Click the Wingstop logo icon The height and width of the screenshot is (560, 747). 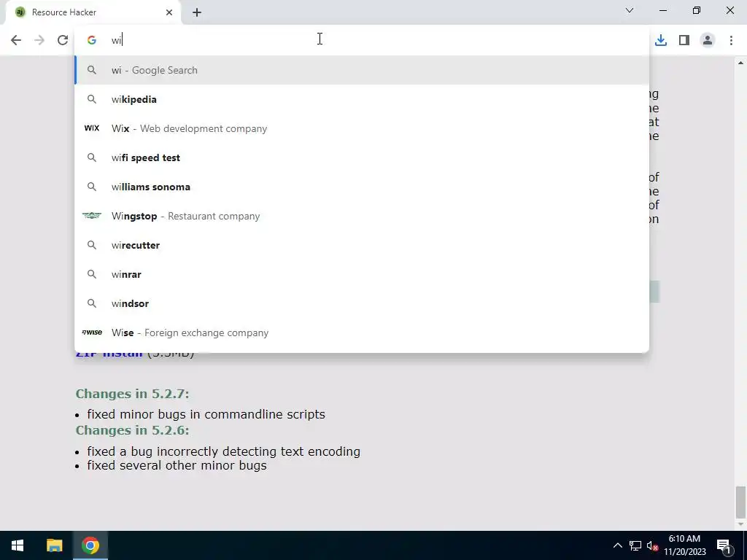tap(91, 216)
